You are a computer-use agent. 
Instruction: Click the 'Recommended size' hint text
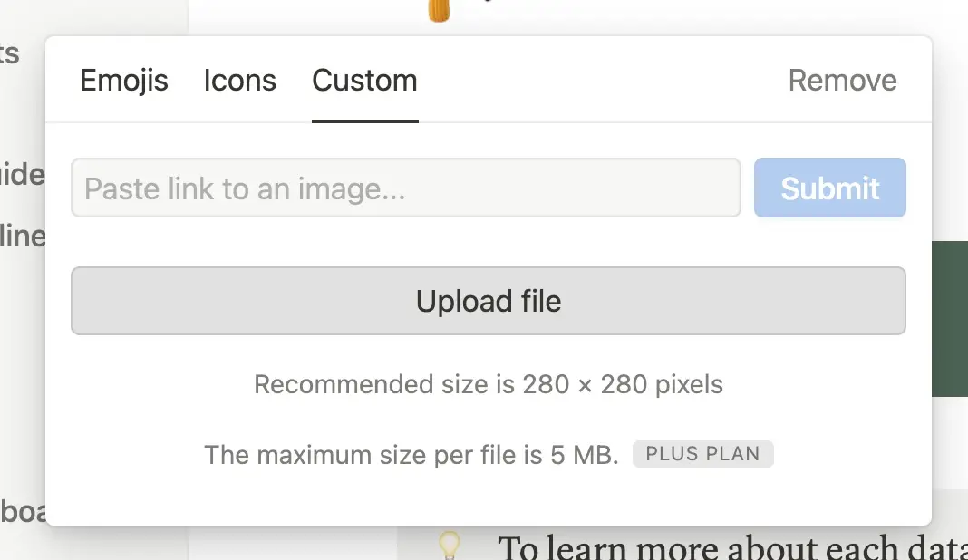click(489, 384)
